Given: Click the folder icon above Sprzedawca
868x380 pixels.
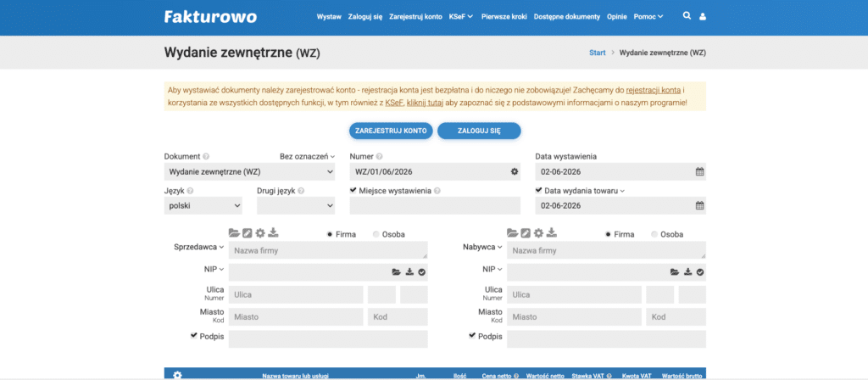Looking at the screenshot, I should 234,233.
